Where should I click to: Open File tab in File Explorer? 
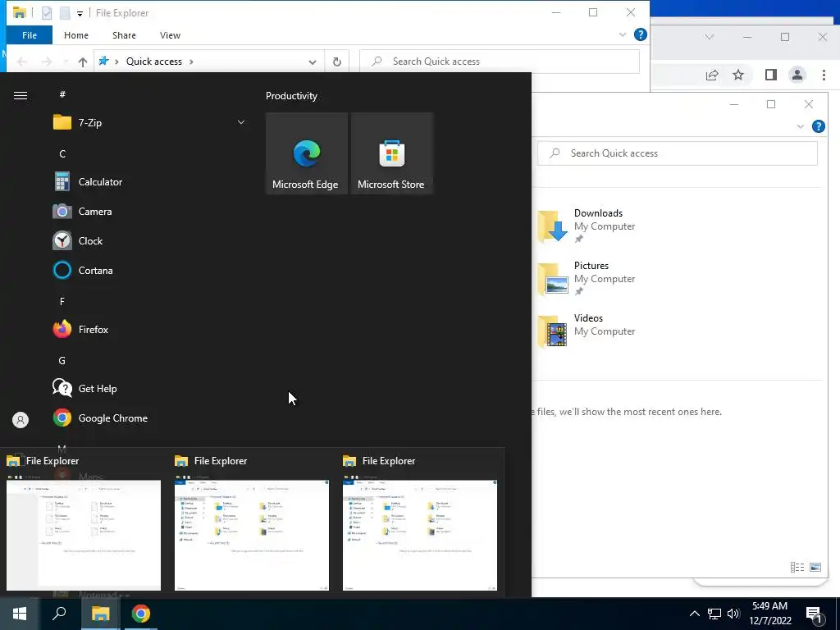pyautogui.click(x=30, y=35)
